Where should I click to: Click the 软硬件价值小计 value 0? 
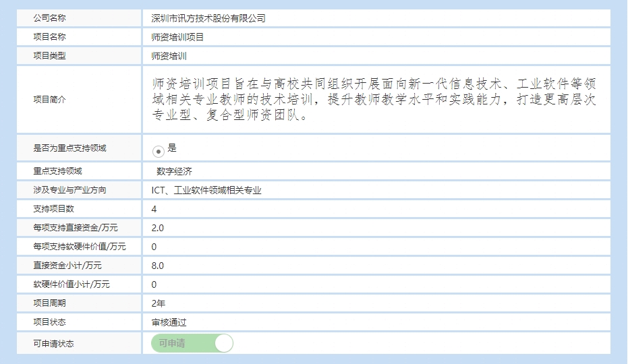(154, 284)
